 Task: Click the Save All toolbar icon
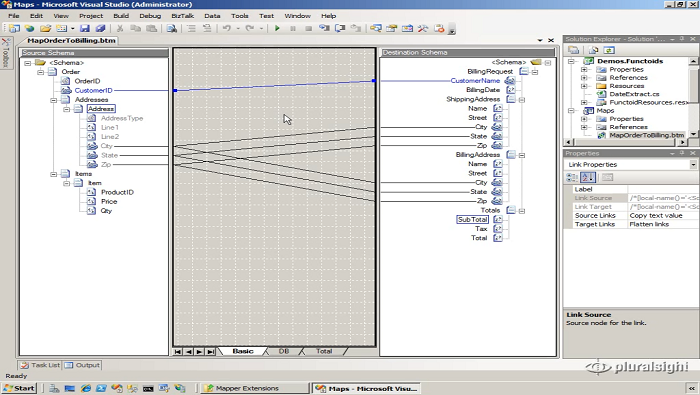click(x=100, y=29)
